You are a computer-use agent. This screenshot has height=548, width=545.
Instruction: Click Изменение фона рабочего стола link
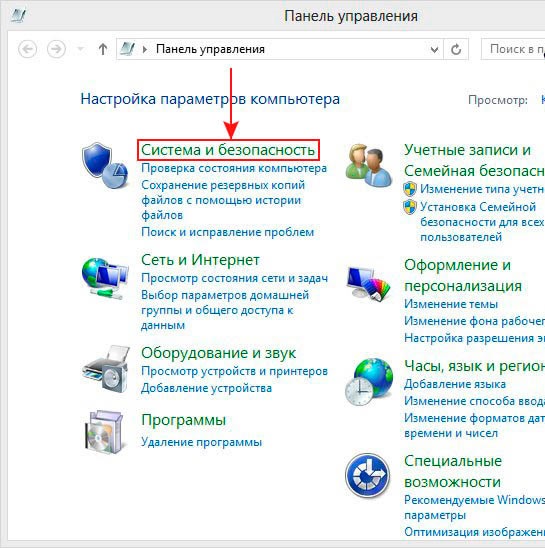[x=474, y=321]
